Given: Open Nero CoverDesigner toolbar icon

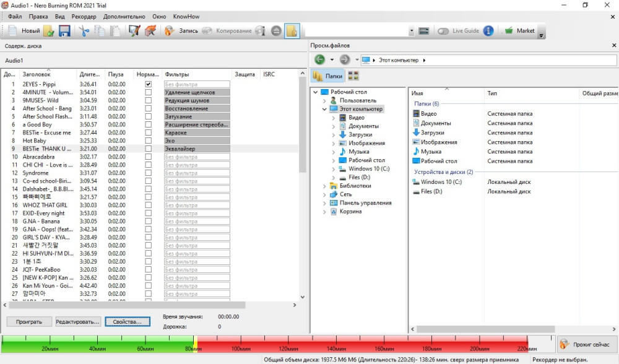Looking at the screenshot, I should tap(134, 31).
